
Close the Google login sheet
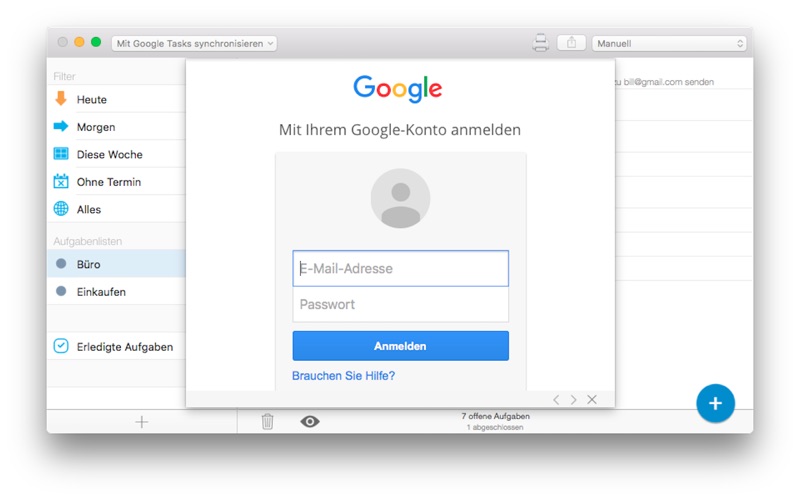592,399
